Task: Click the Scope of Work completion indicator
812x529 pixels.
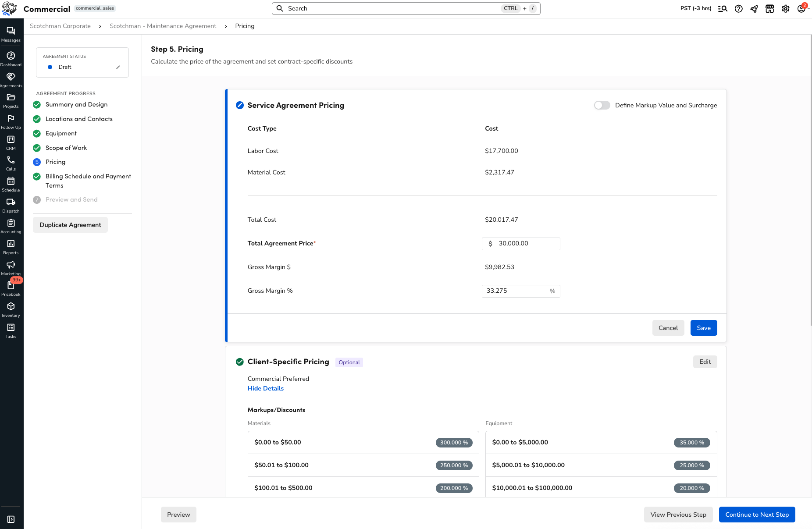Action: pyautogui.click(x=36, y=148)
